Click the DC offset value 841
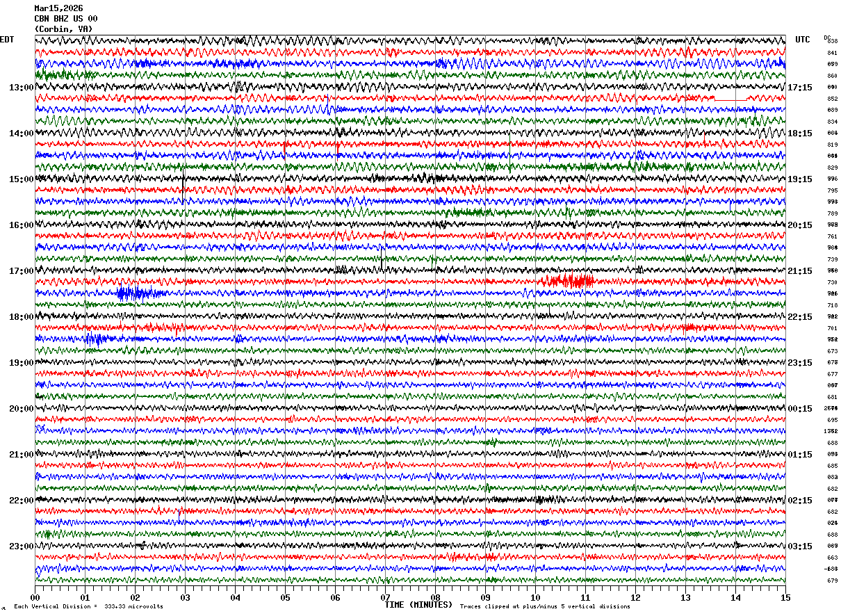 point(832,53)
